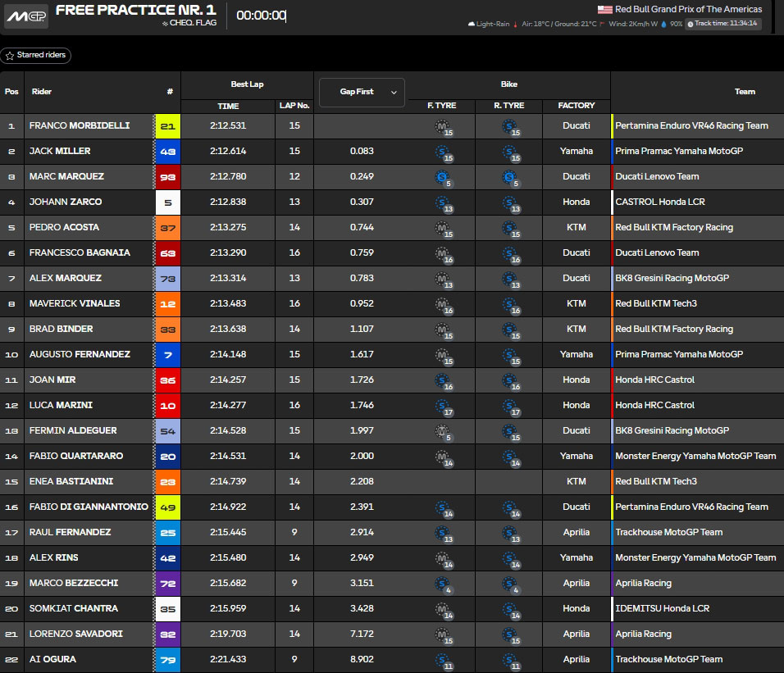Click the FACTORY column header

pyautogui.click(x=576, y=106)
